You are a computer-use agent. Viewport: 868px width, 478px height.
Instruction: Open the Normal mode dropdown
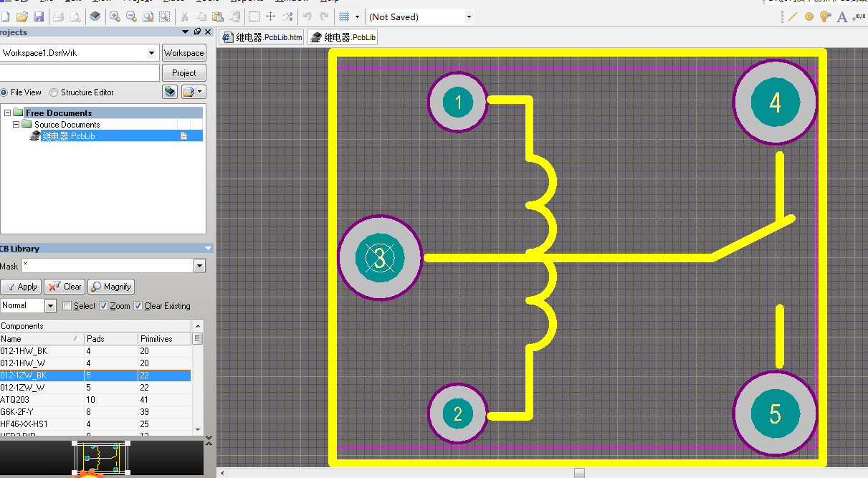pyautogui.click(x=50, y=305)
